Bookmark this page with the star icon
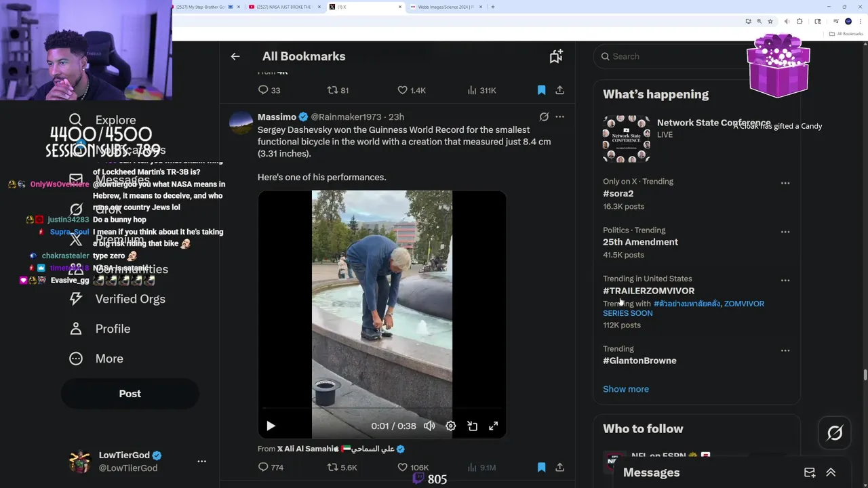Screen dimensions: 868x488 coord(770,21)
